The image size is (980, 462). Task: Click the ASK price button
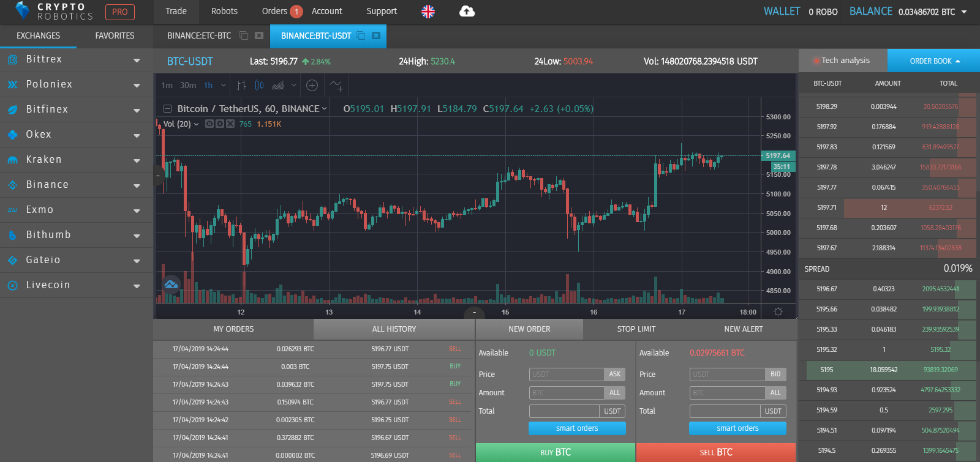click(x=615, y=374)
